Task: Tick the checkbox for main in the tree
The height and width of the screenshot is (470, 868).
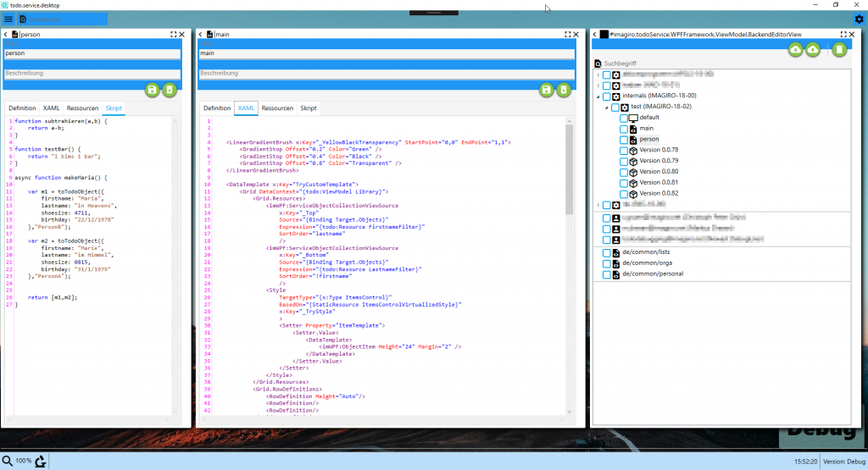Action: coord(624,129)
